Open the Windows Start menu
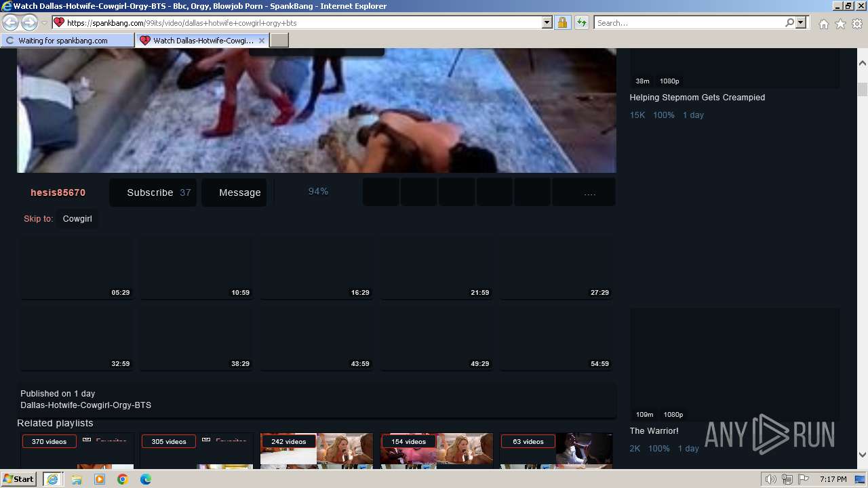The width and height of the screenshot is (868, 488). [18, 479]
